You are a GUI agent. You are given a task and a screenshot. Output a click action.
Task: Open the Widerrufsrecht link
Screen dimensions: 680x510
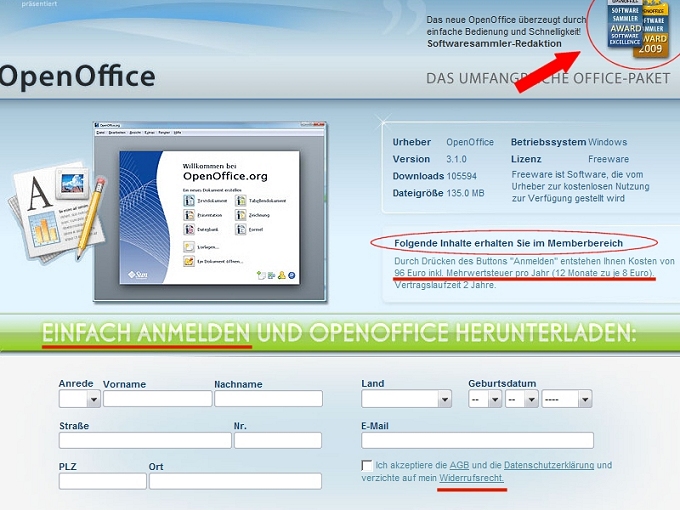pos(471,478)
